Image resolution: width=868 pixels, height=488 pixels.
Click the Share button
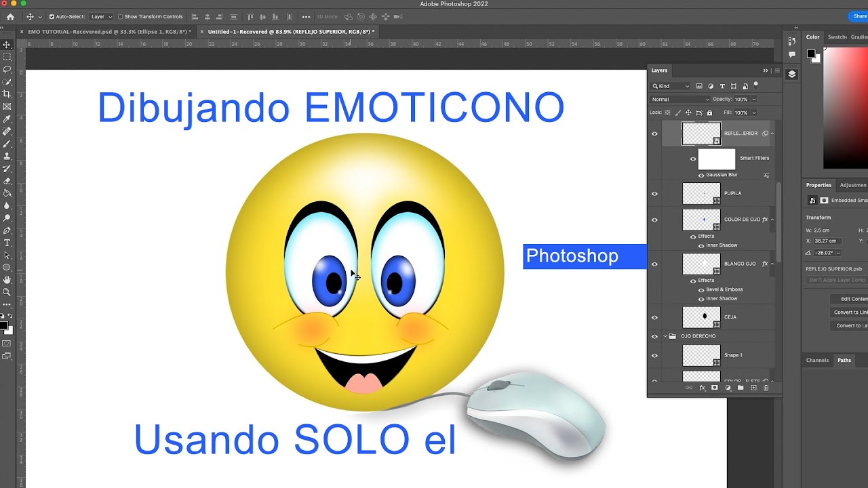tap(859, 16)
